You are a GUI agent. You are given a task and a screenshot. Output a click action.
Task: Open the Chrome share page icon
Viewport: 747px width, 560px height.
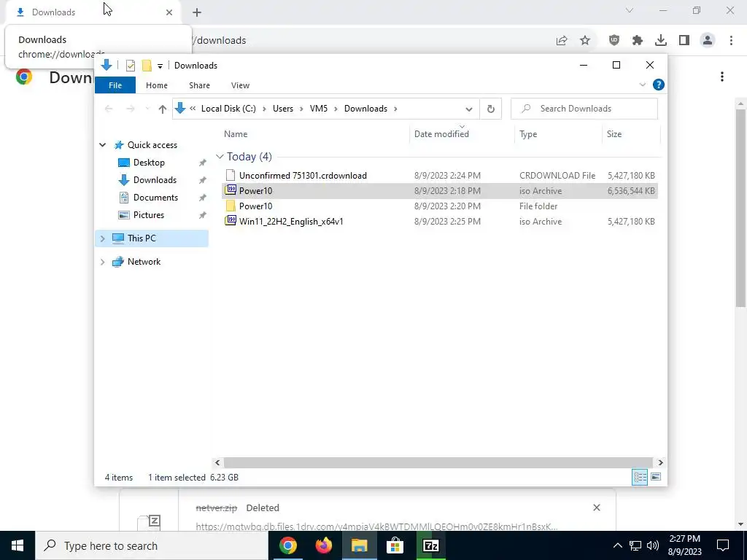[562, 41]
